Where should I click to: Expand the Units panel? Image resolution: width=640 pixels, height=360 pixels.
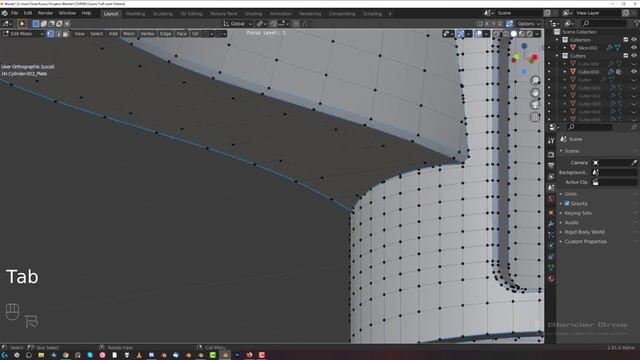(x=571, y=194)
